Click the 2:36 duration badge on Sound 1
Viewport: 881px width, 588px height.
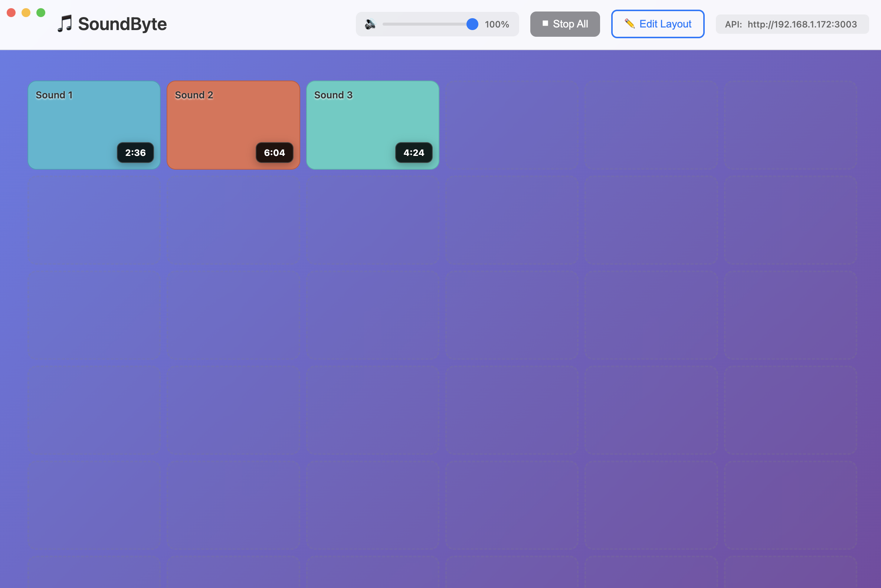pos(136,153)
